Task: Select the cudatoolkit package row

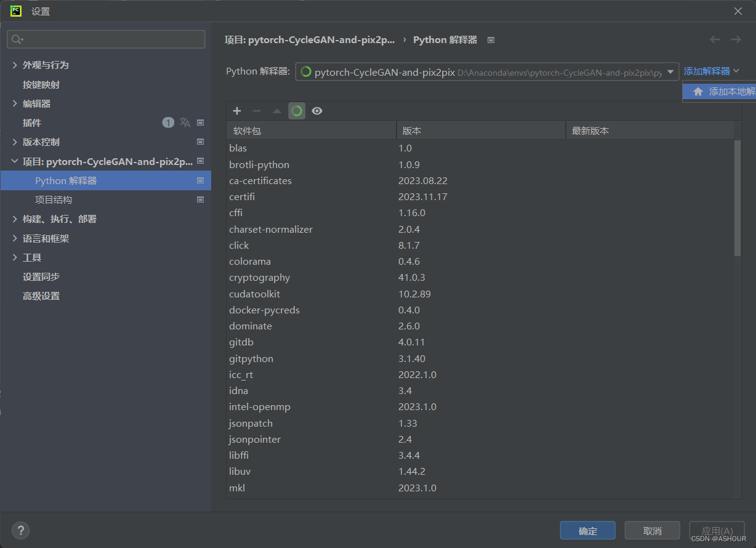Action: (x=480, y=294)
